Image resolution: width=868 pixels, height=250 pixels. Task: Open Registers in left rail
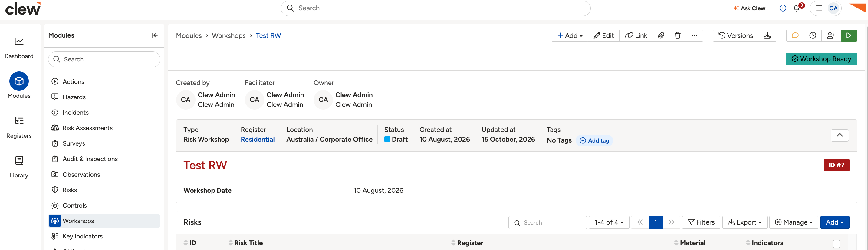pos(19,127)
